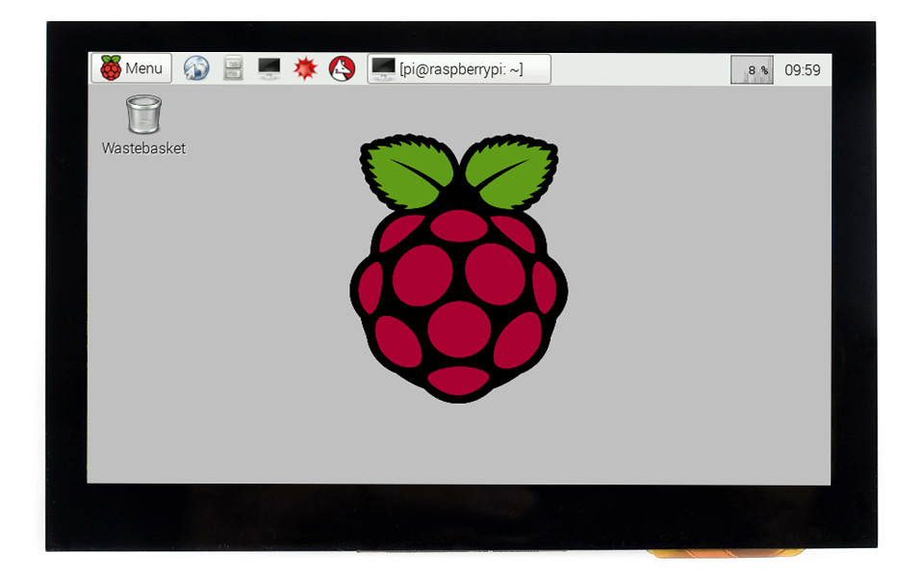Click monitor icon in pi@raspberrypi taskbar entry
924x578 pixels.
pyautogui.click(x=383, y=68)
